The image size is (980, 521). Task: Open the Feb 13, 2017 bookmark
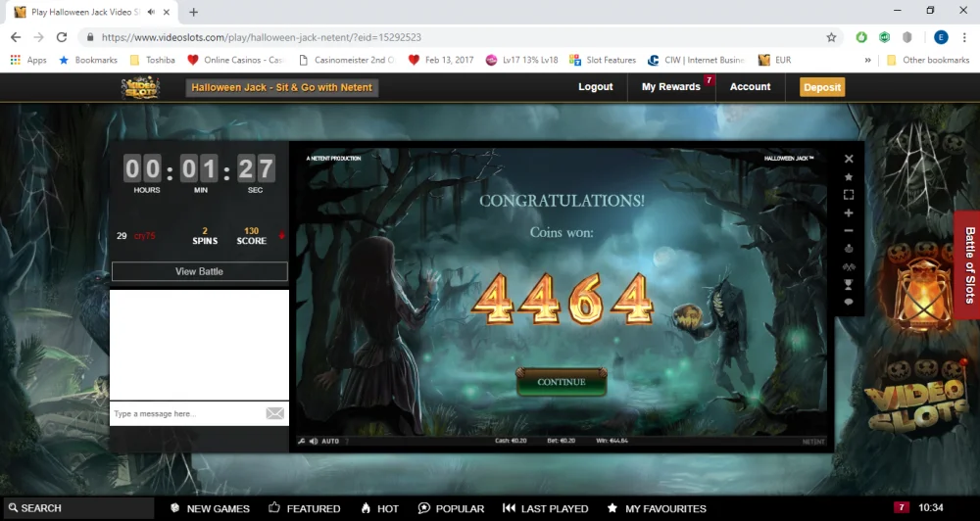click(x=441, y=60)
